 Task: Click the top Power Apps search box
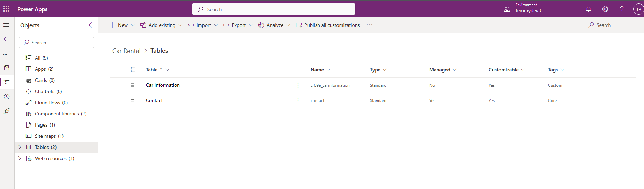click(x=274, y=9)
